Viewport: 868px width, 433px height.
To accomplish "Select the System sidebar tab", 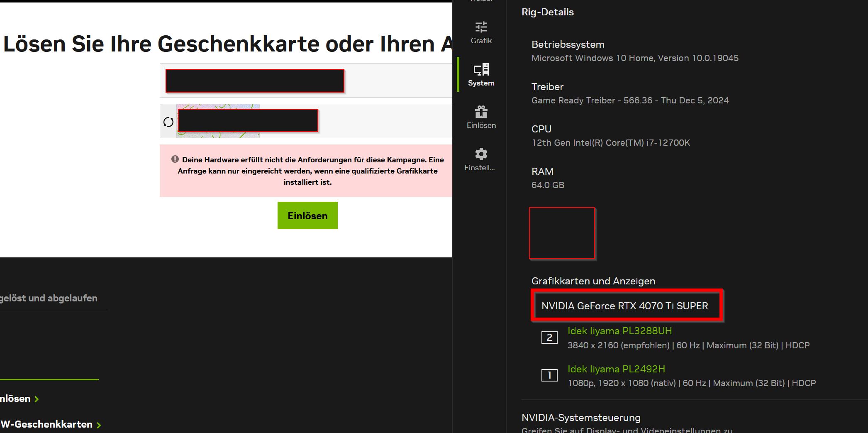I will tap(481, 75).
